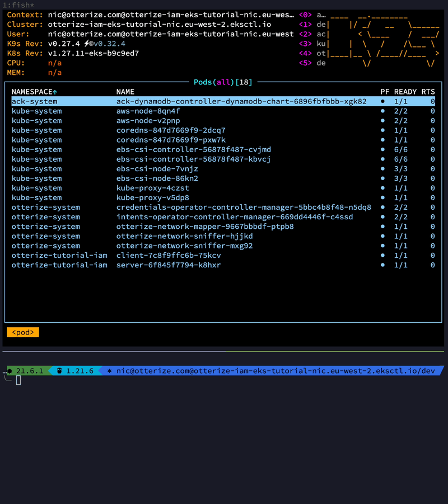Click the otterize-tutorial-iam namespace of the client pod
448x504 pixels.
click(x=59, y=256)
